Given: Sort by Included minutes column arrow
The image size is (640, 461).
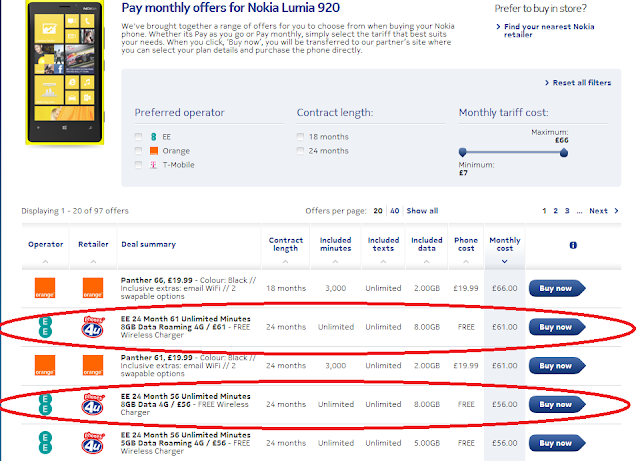Looking at the screenshot, I should click(335, 261).
